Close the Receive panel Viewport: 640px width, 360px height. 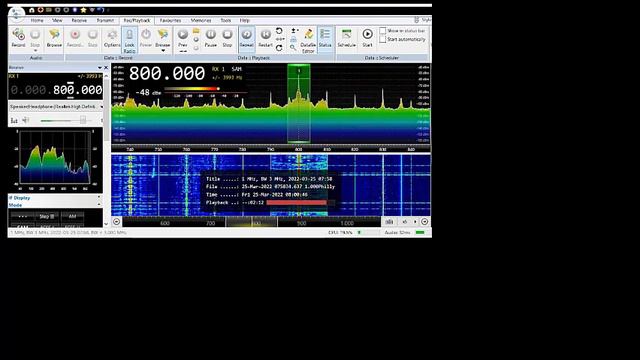(106, 67)
